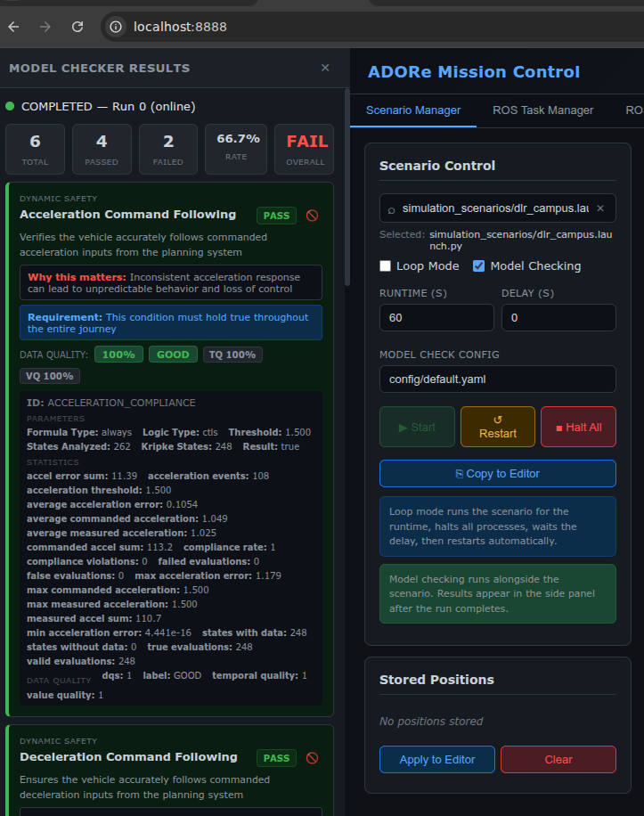Click the ID: ACCELERATION_COMPLIANCE text
Viewport: 644px width, 816px height.
coord(111,403)
